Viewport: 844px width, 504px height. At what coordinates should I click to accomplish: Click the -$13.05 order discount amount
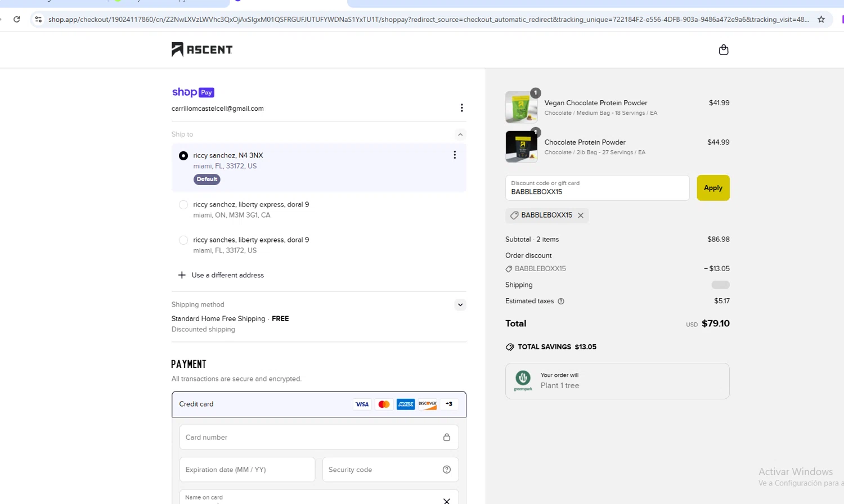coord(717,268)
